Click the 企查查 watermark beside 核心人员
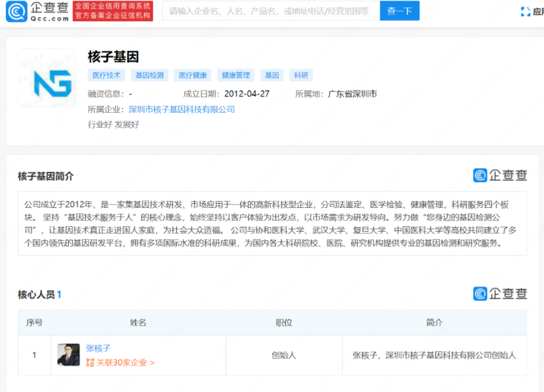The image size is (544, 392). [501, 292]
